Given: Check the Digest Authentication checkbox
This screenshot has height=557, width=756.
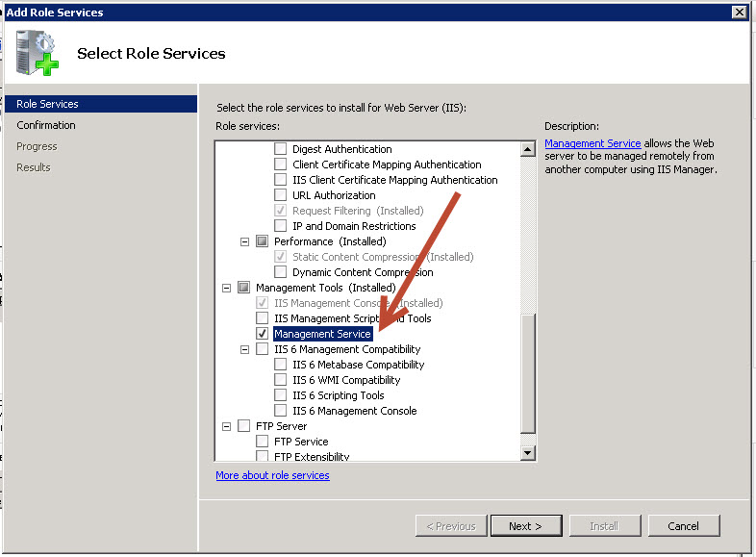Looking at the screenshot, I should click(x=280, y=148).
